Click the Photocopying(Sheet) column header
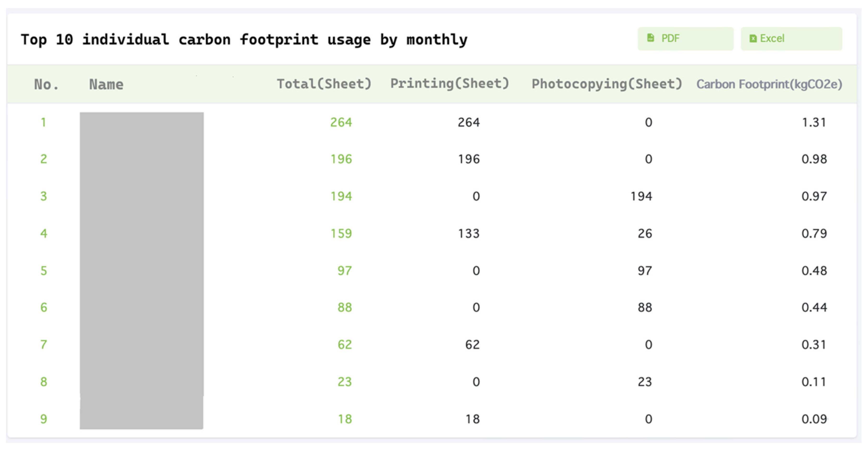This screenshot has height=451, width=868. click(x=607, y=84)
